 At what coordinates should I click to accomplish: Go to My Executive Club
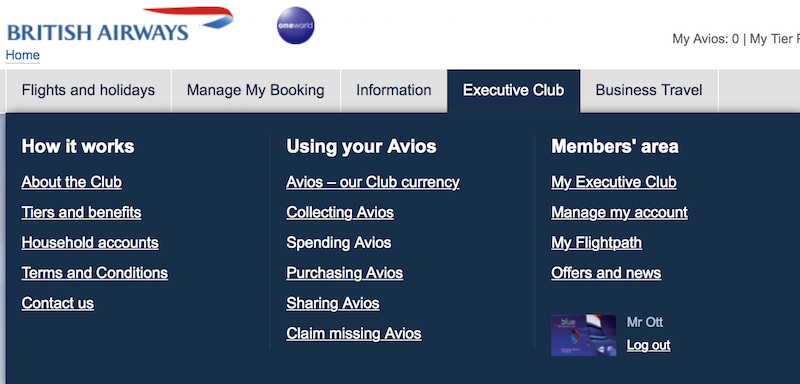(614, 182)
